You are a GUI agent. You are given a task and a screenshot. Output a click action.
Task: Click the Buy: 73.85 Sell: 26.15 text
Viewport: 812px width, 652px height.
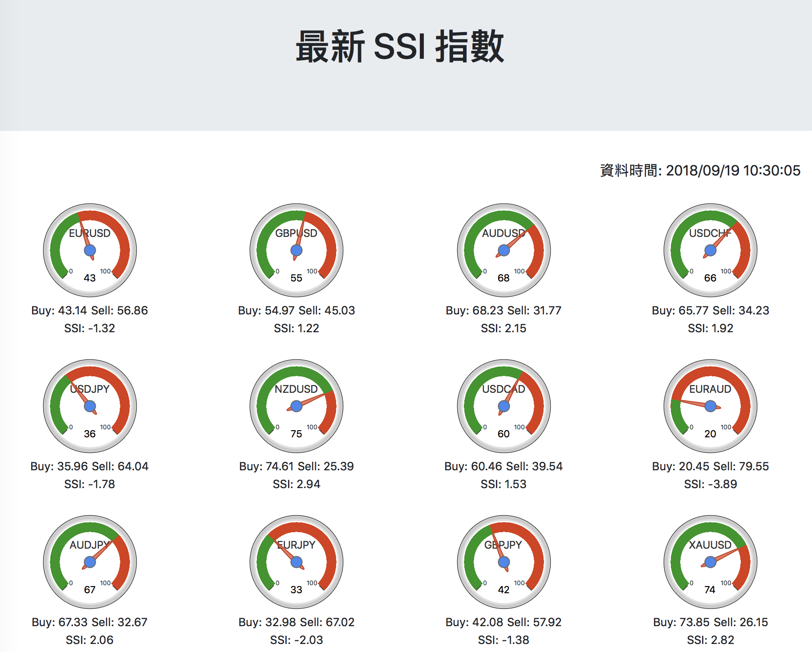click(710, 622)
